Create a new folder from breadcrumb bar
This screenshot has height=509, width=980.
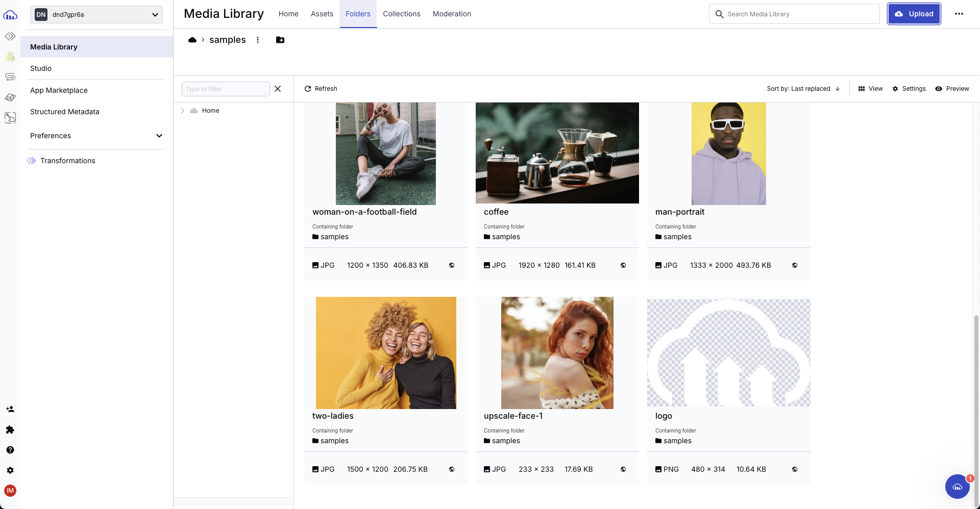280,39
